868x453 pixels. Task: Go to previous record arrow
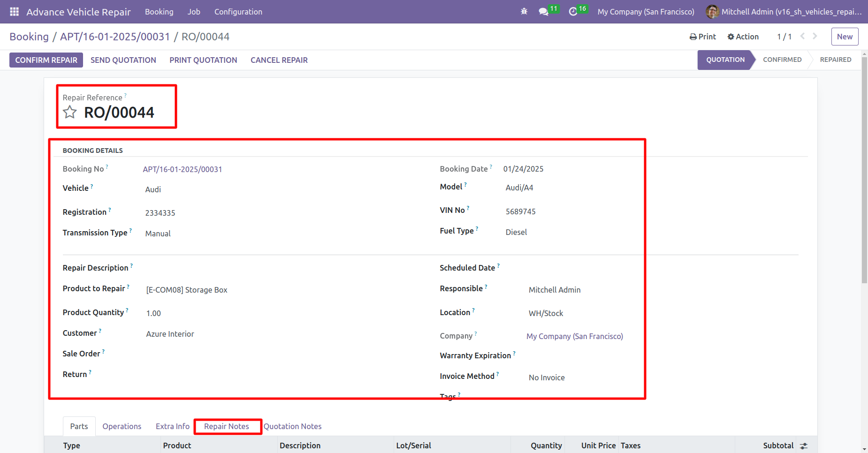click(x=802, y=36)
